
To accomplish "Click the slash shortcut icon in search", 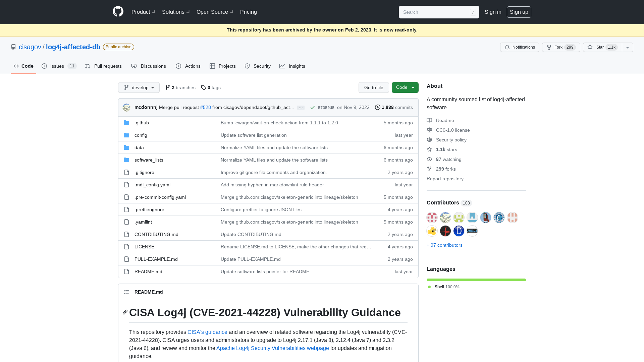I will pyautogui.click(x=473, y=12).
